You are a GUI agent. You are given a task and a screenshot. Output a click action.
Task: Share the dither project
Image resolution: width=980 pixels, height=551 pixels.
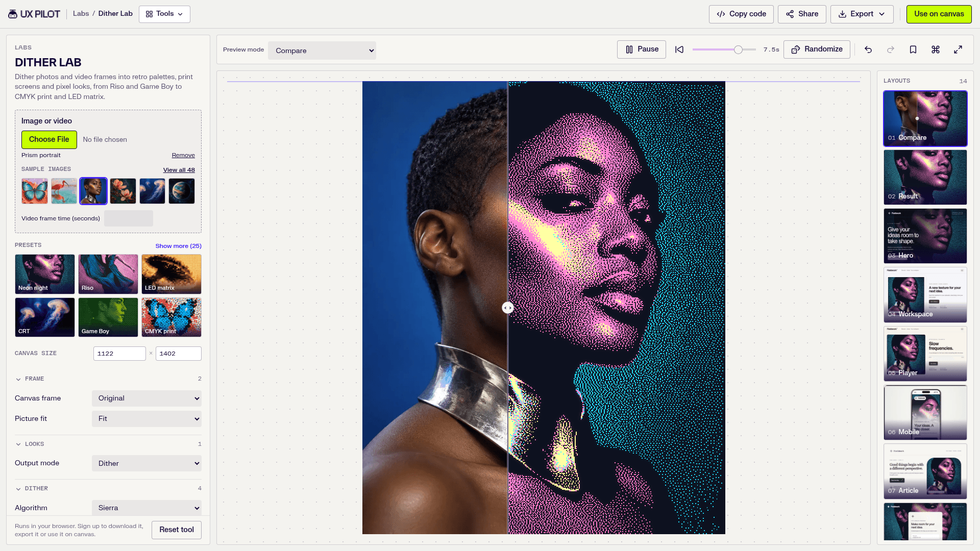[802, 14]
